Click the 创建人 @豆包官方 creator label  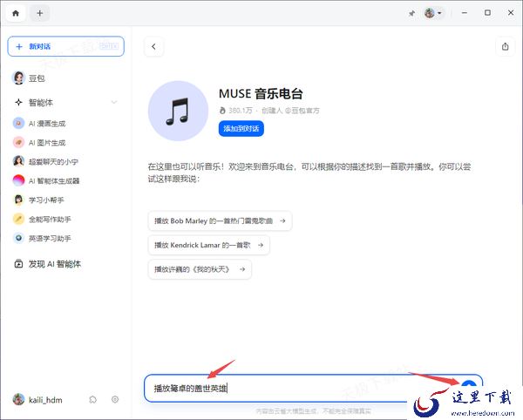(x=290, y=111)
